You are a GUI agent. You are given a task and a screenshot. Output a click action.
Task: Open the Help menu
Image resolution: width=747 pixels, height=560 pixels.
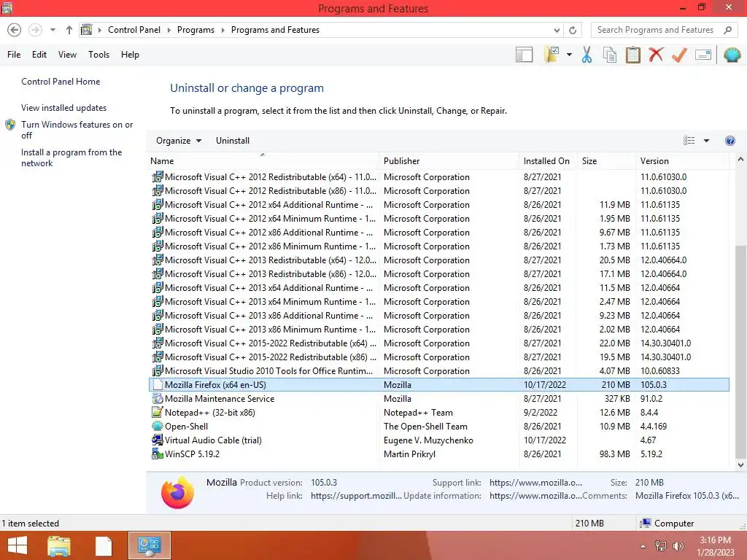point(130,55)
